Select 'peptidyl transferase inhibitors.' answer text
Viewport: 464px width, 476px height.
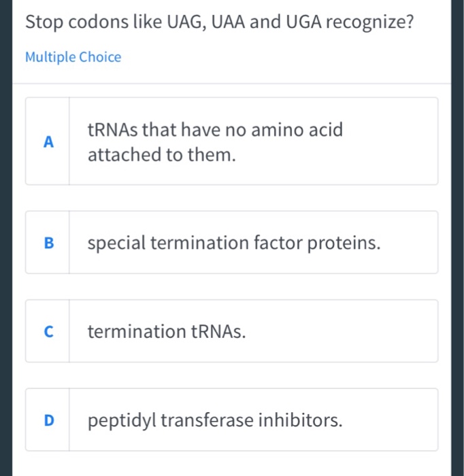(x=214, y=420)
